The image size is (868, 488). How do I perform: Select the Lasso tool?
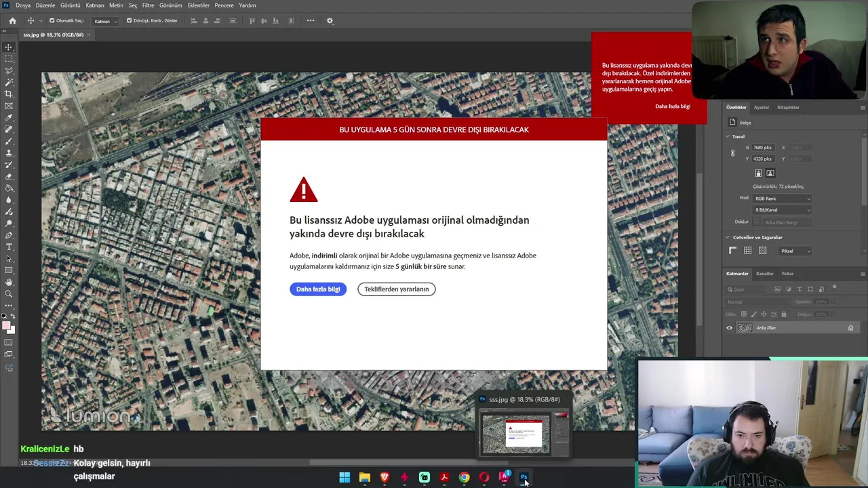[x=9, y=70]
